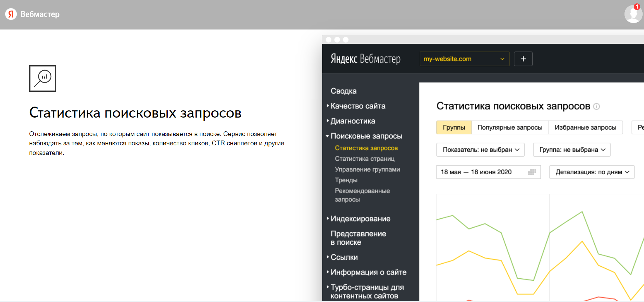
Task: Click the Yandex logo in the header
Action: tap(11, 14)
